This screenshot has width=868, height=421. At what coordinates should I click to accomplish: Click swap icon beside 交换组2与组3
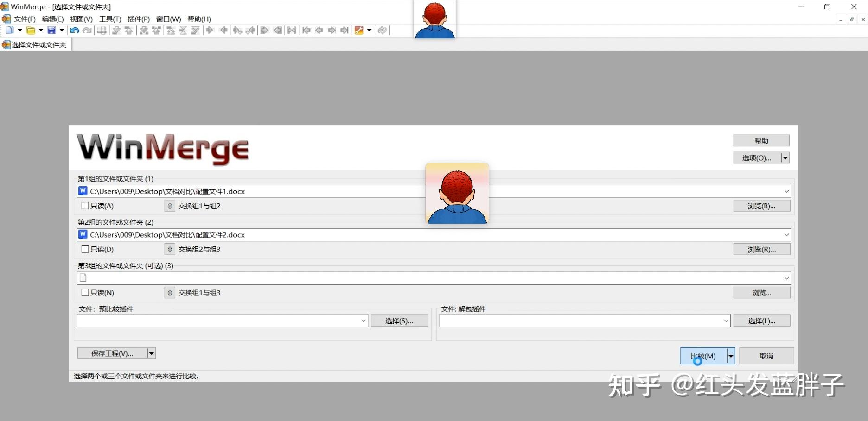(x=170, y=249)
